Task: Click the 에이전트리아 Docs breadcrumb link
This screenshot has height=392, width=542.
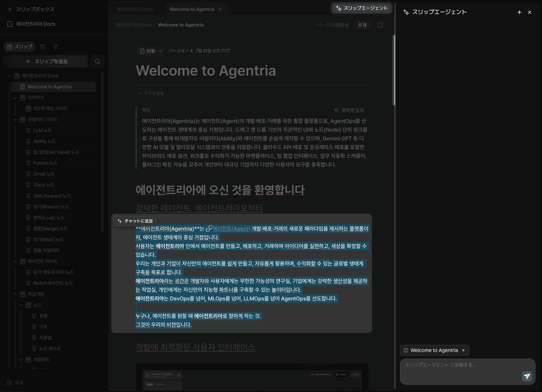Action: (x=133, y=25)
